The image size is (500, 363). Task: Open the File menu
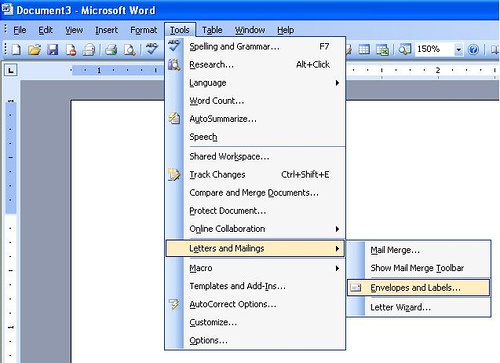(x=20, y=30)
